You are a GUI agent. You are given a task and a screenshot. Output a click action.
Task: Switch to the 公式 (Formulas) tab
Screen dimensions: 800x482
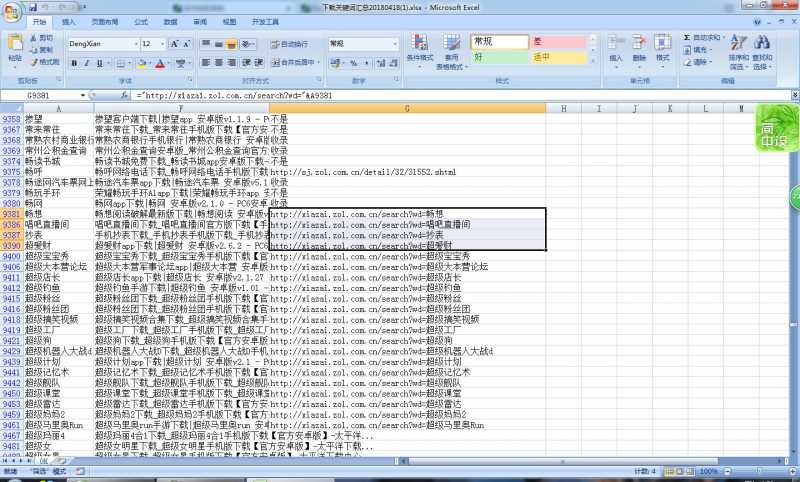[x=141, y=22]
